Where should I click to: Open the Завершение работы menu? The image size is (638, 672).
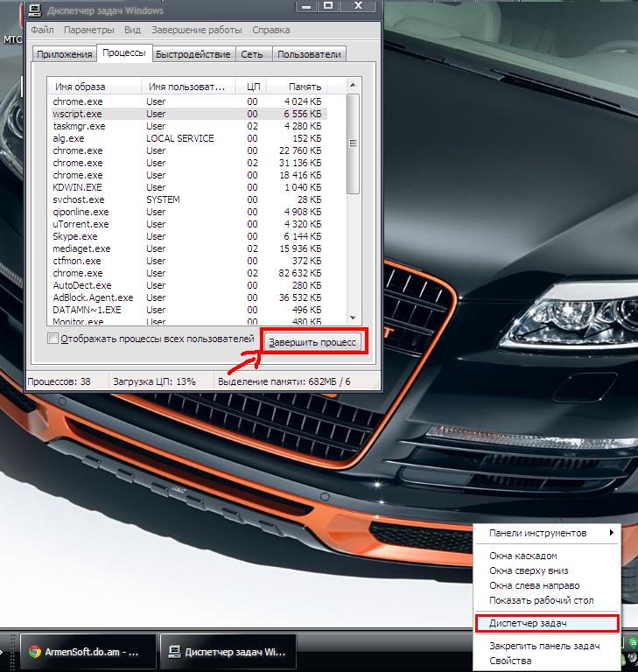point(196,30)
